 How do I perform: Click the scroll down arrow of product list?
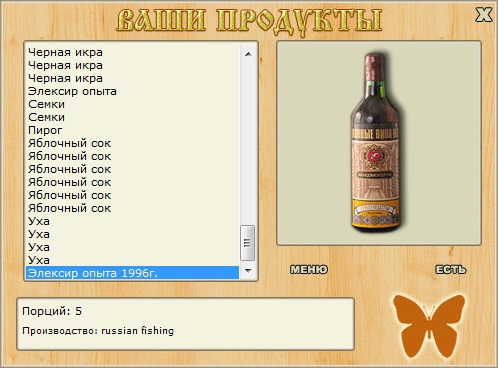click(248, 270)
